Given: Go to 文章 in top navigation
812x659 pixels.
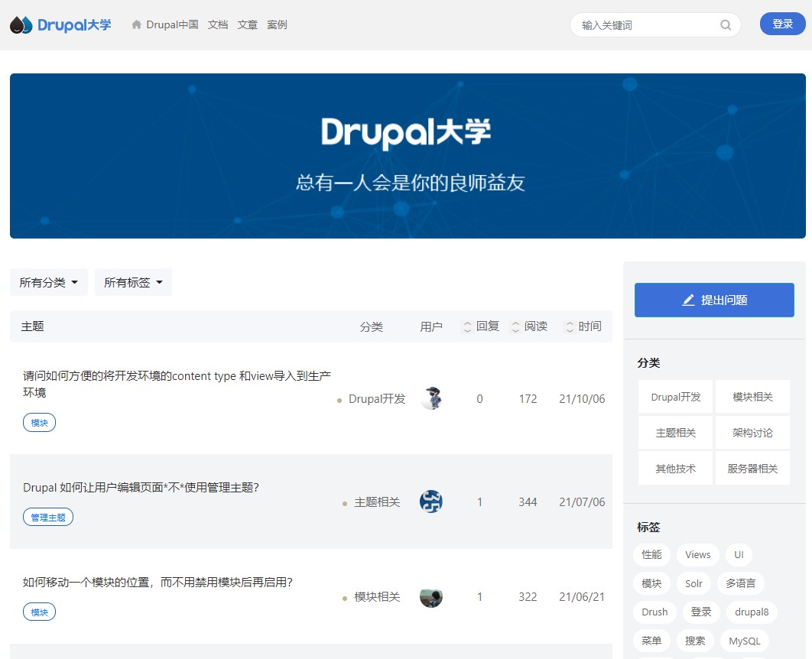Looking at the screenshot, I should 248,24.
